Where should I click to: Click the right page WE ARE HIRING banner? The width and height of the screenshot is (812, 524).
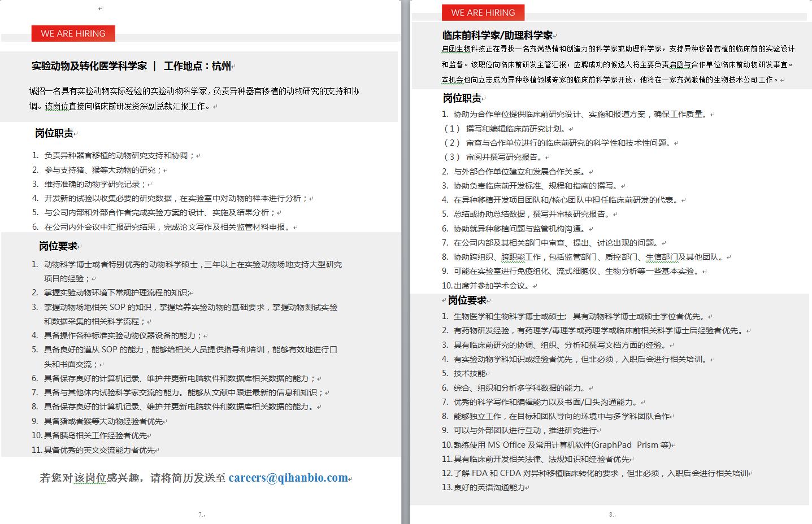483,12
